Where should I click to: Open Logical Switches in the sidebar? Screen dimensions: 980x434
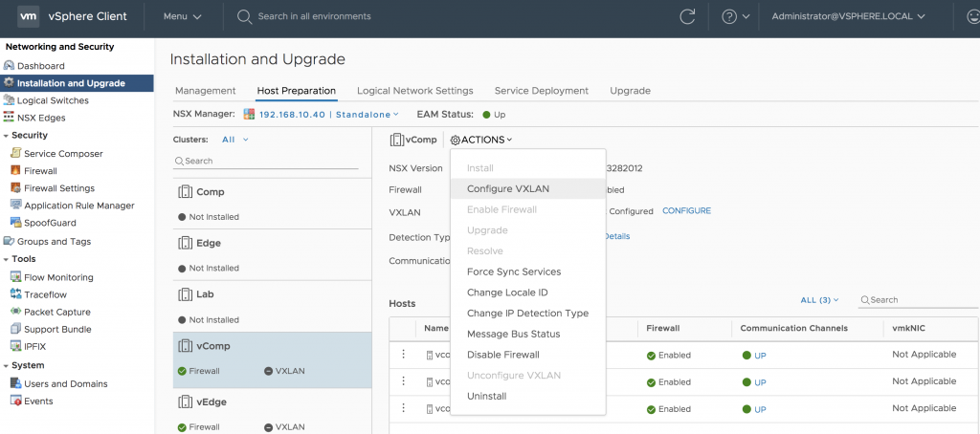(54, 100)
